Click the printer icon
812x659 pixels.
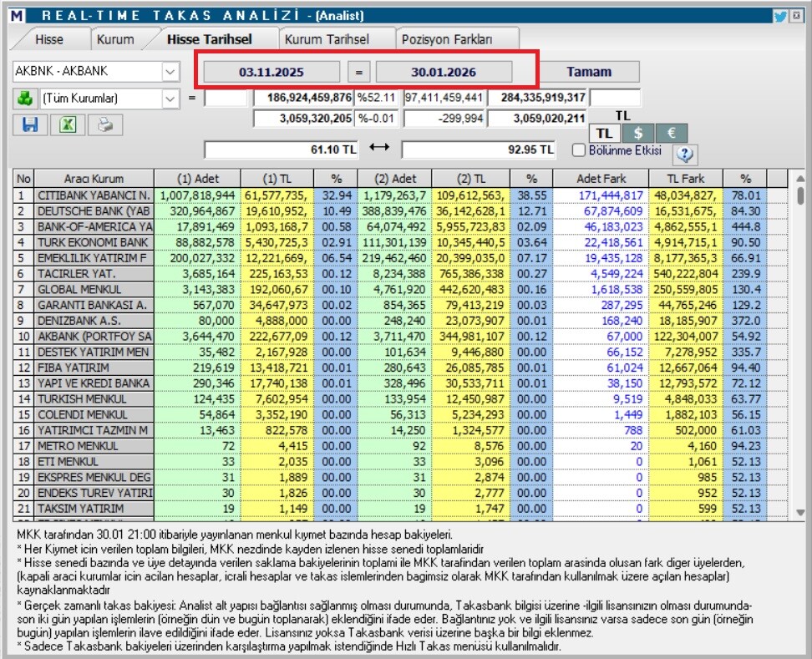click(105, 124)
